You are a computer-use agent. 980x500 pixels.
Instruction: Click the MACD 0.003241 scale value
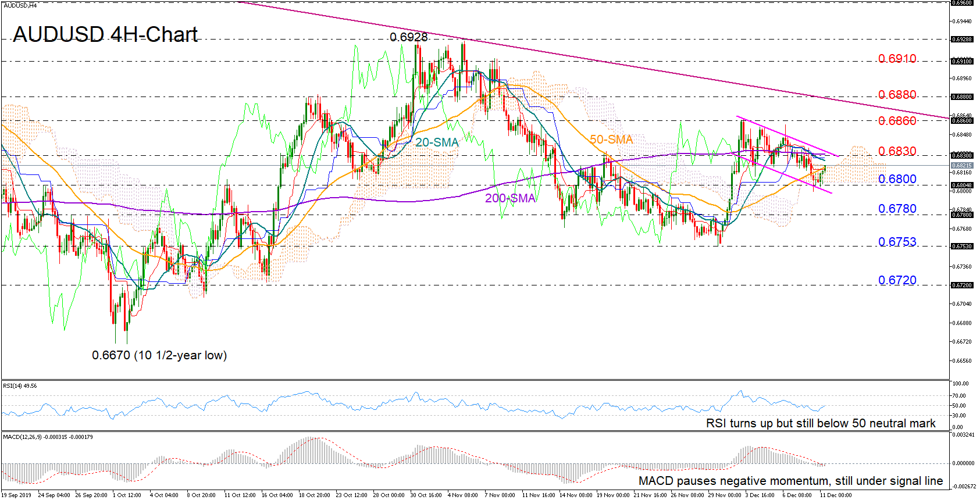[x=964, y=435]
